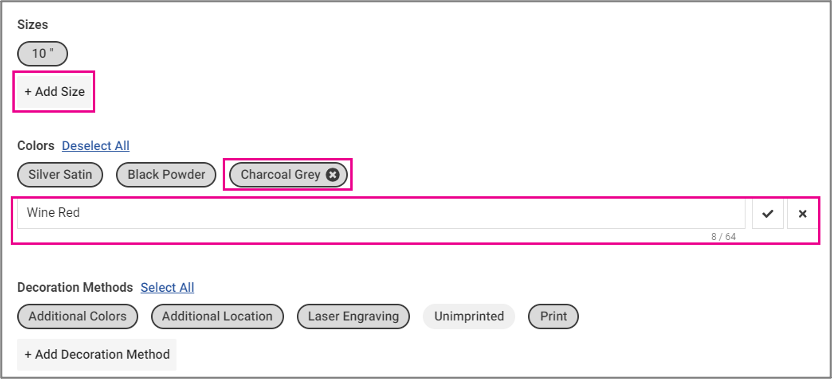Click the Deselect All colors link

pos(96,146)
